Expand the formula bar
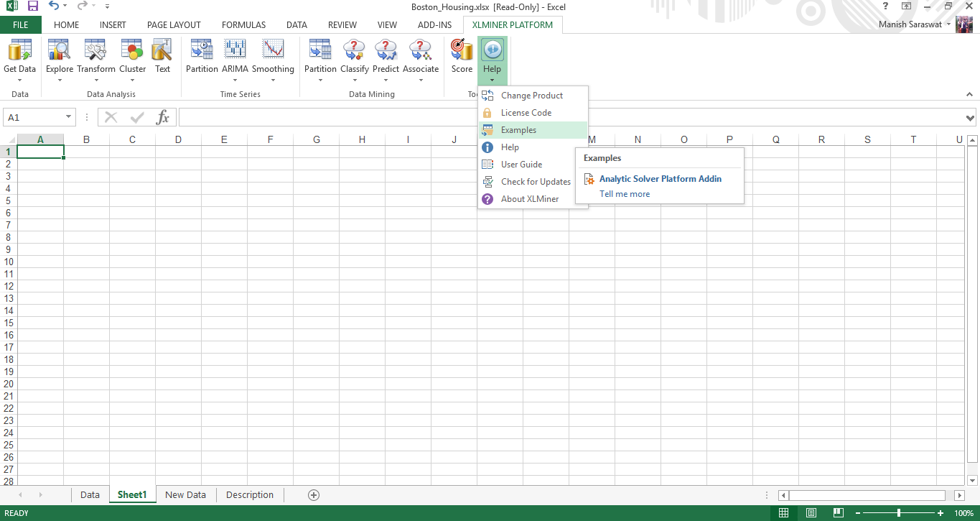The width and height of the screenshot is (980, 521). click(971, 118)
